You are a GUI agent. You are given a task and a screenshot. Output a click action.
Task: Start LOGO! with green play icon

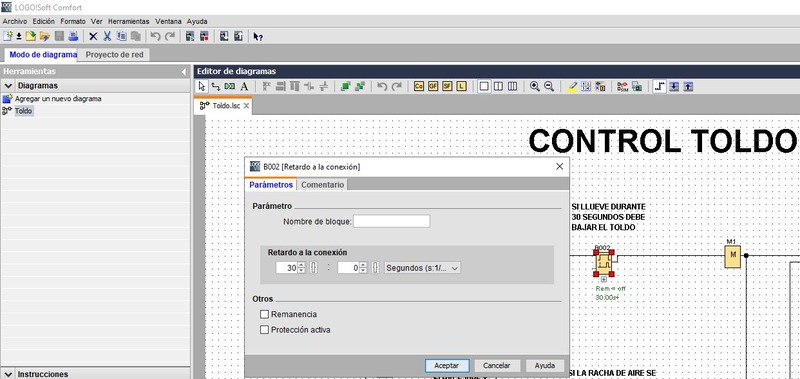190,36
